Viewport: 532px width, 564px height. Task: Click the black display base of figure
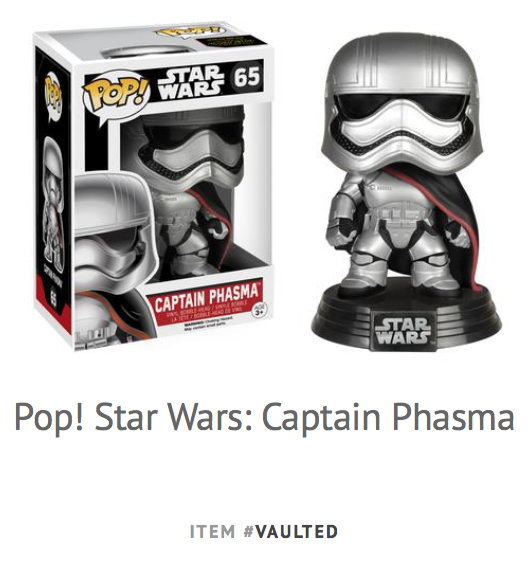(406, 315)
